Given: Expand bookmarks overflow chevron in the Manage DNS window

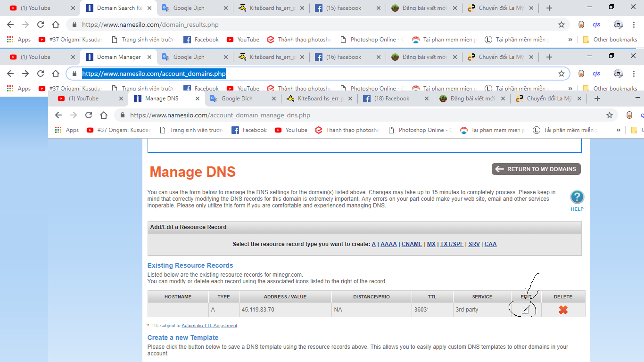Looking at the screenshot, I should (x=619, y=130).
